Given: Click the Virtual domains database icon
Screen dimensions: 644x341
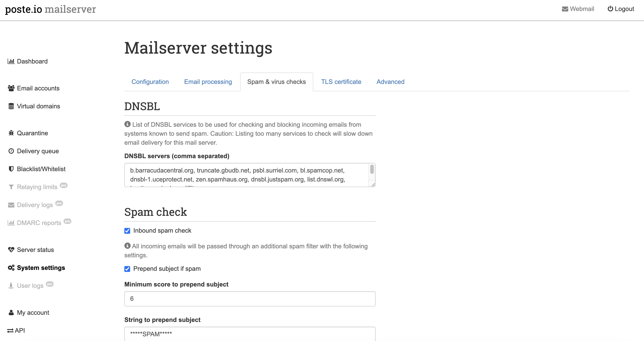Looking at the screenshot, I should 11,106.
